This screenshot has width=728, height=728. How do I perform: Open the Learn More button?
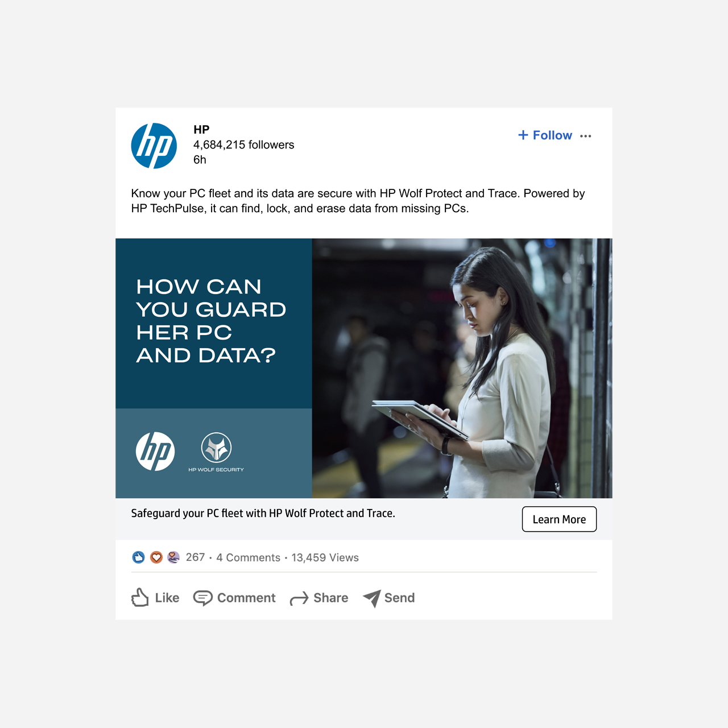[559, 519]
